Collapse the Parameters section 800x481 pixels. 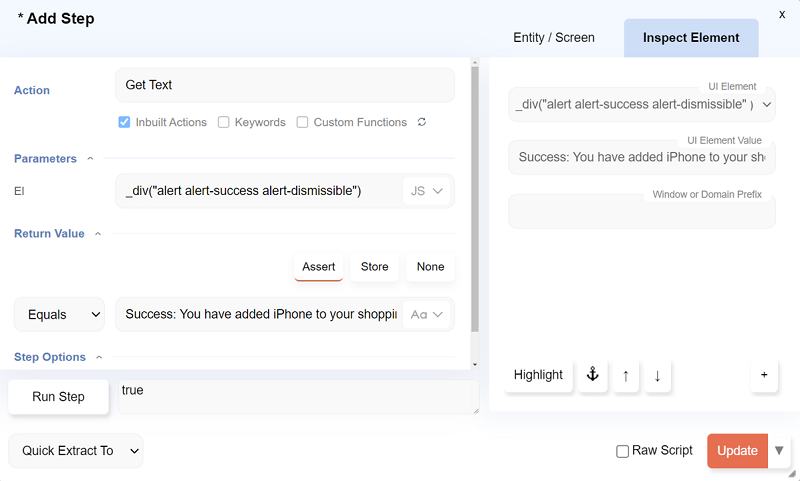90,158
